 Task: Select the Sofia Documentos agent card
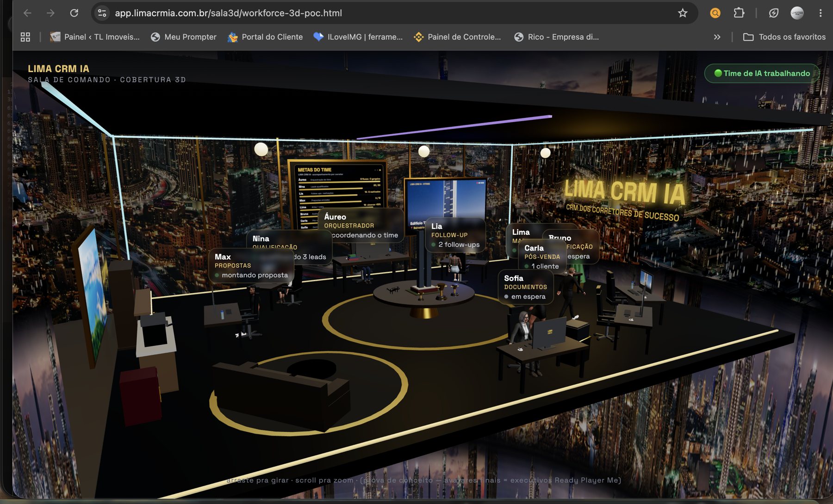(x=526, y=287)
